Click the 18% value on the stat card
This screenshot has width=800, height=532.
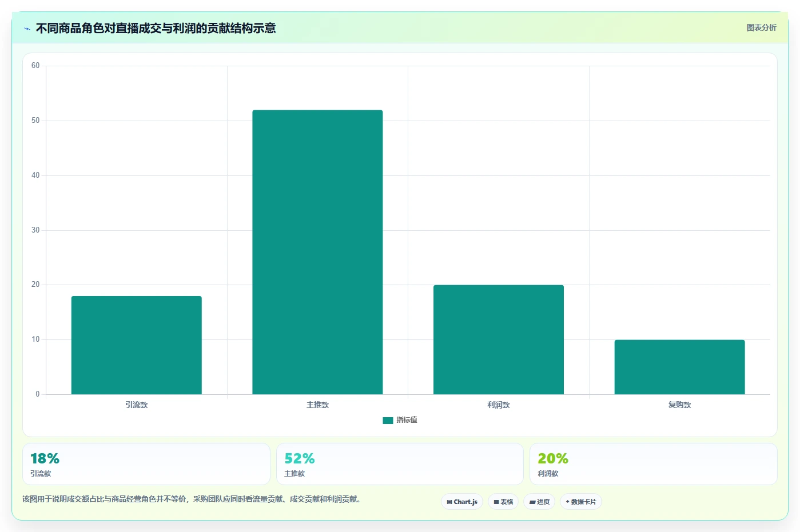click(45, 458)
